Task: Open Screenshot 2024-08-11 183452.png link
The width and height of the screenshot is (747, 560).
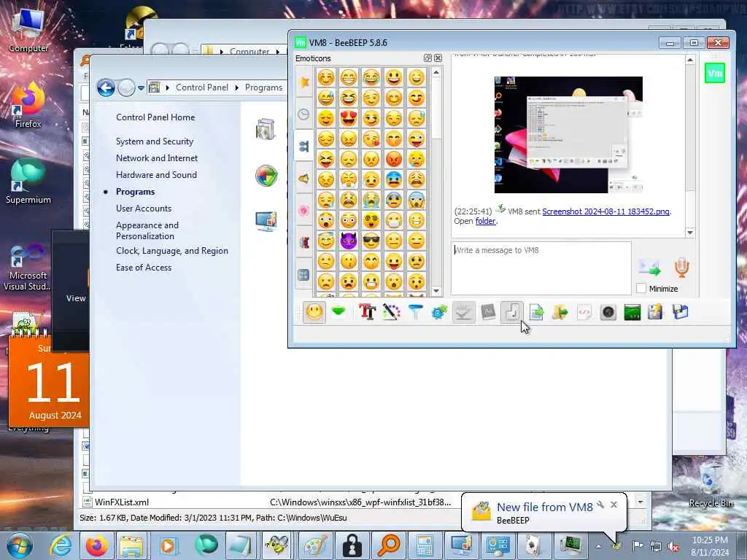Action: coord(606,211)
